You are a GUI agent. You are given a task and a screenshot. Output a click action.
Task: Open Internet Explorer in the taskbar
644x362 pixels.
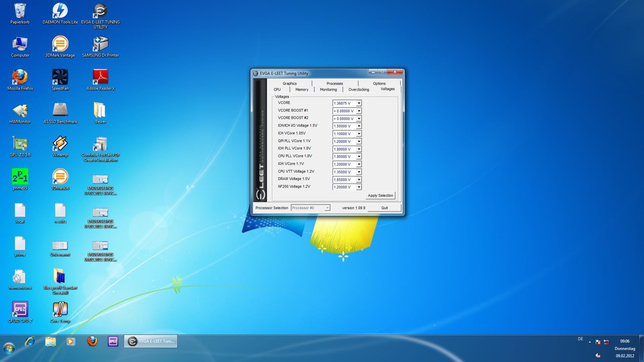[30, 341]
